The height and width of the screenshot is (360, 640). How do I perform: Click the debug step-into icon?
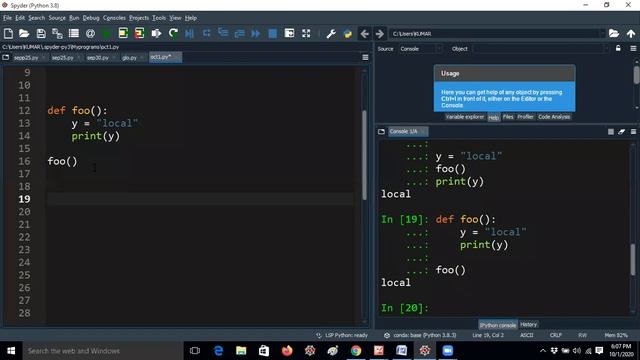[x=223, y=33]
